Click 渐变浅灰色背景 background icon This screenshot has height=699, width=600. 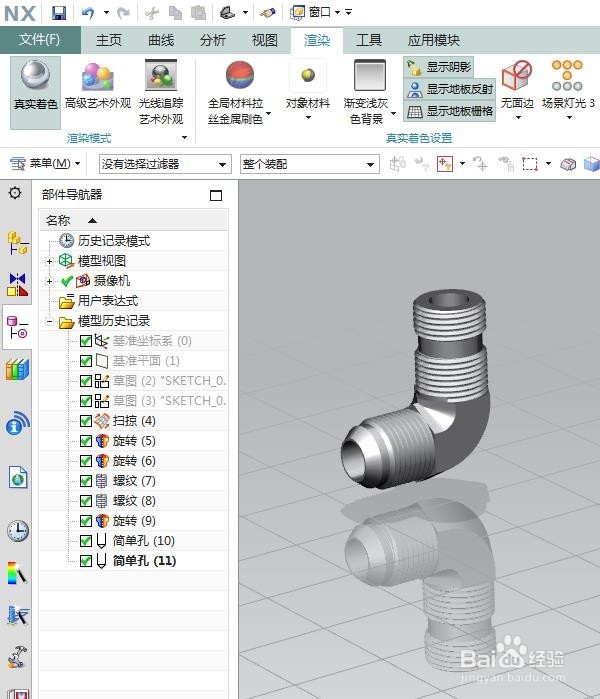point(370,75)
